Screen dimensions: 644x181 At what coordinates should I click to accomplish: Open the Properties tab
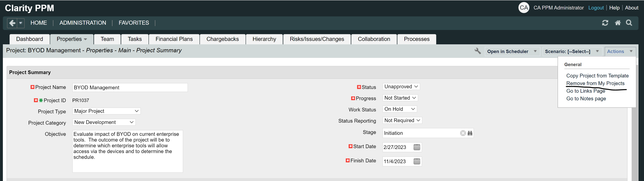coord(72,39)
